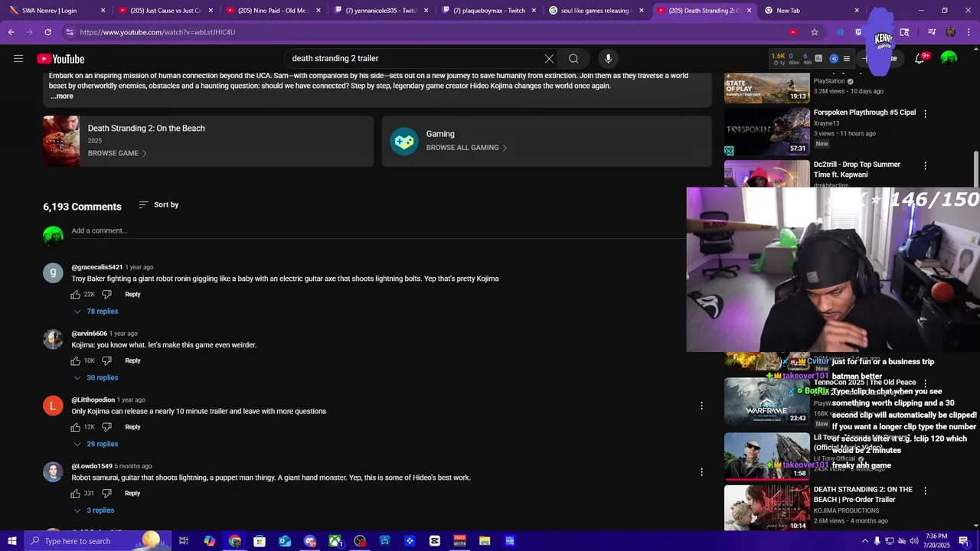This screenshot has width=980, height=551.
Task: Switch to the yannanicole305 Twitch tab
Action: click(x=381, y=11)
